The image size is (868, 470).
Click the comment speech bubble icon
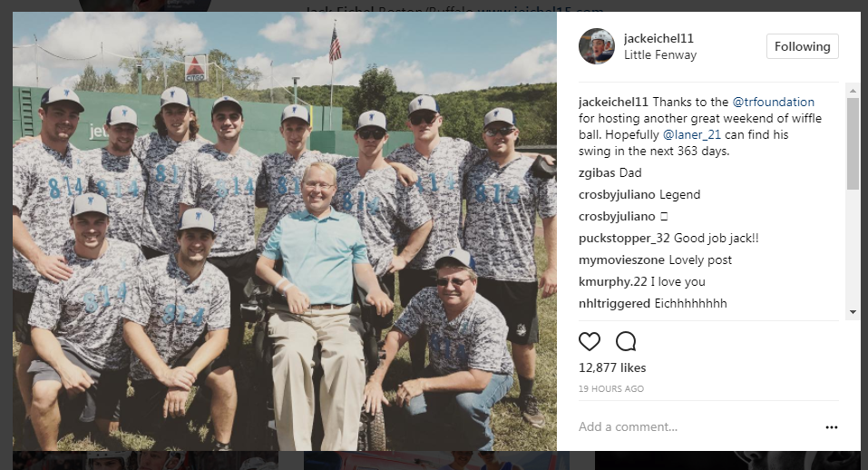(x=626, y=341)
